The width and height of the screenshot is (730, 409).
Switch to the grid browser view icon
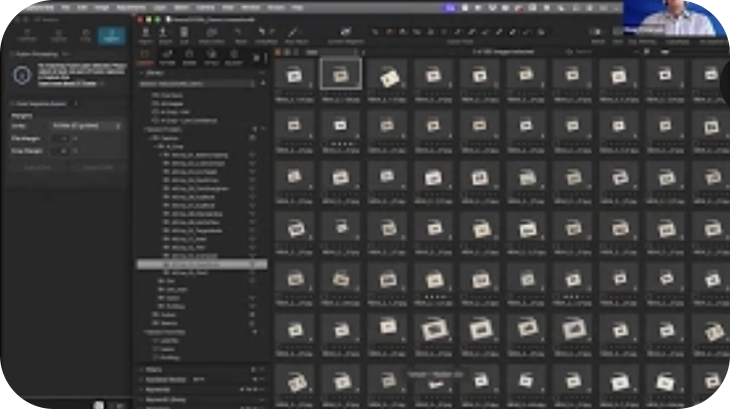point(278,52)
